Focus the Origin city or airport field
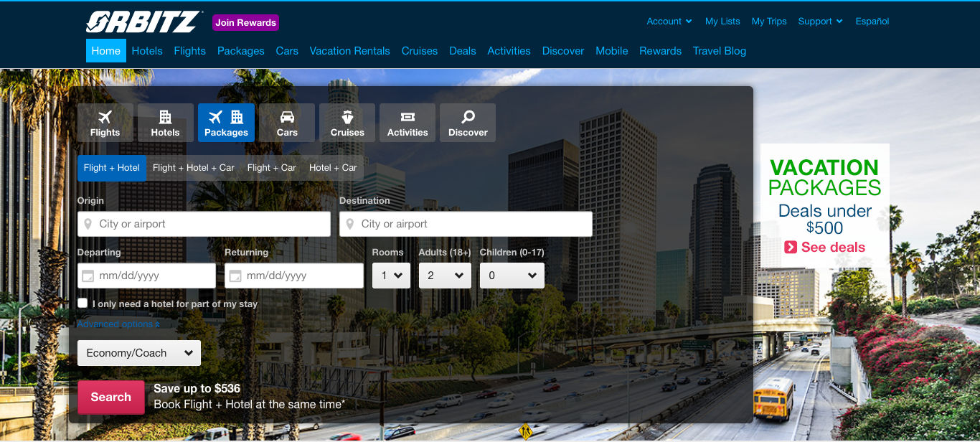The image size is (980, 442). click(x=204, y=224)
